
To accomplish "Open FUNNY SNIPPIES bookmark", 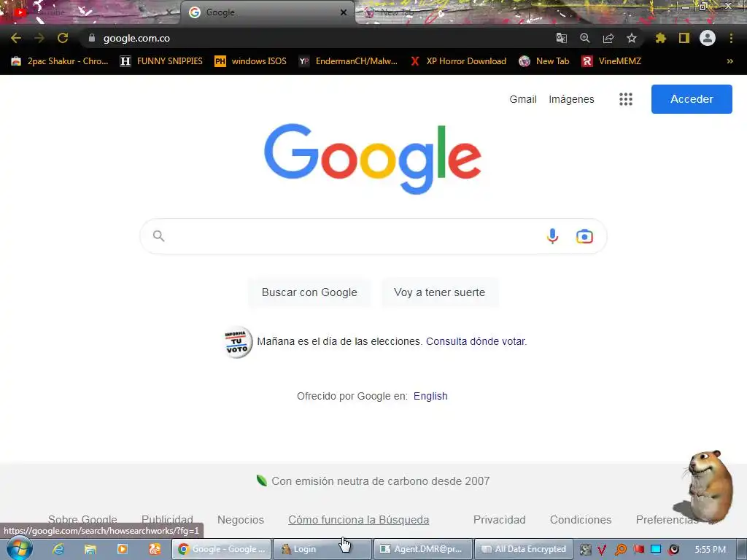I will [x=161, y=61].
